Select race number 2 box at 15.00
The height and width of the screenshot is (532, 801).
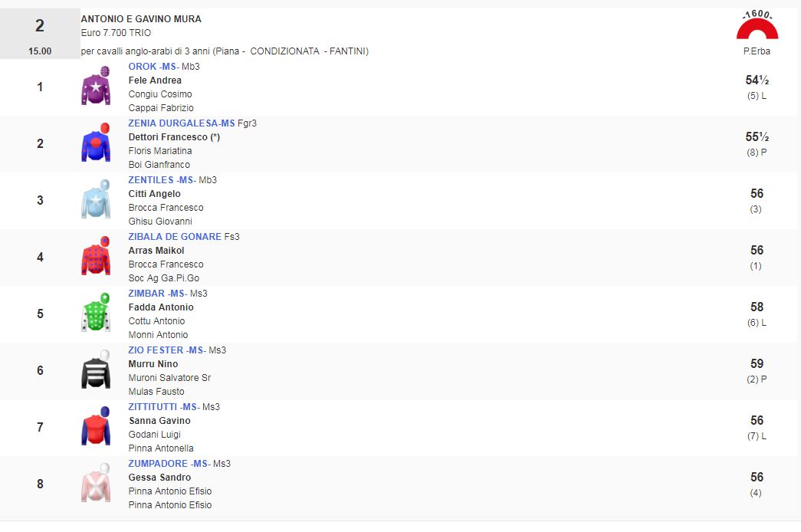40,34
